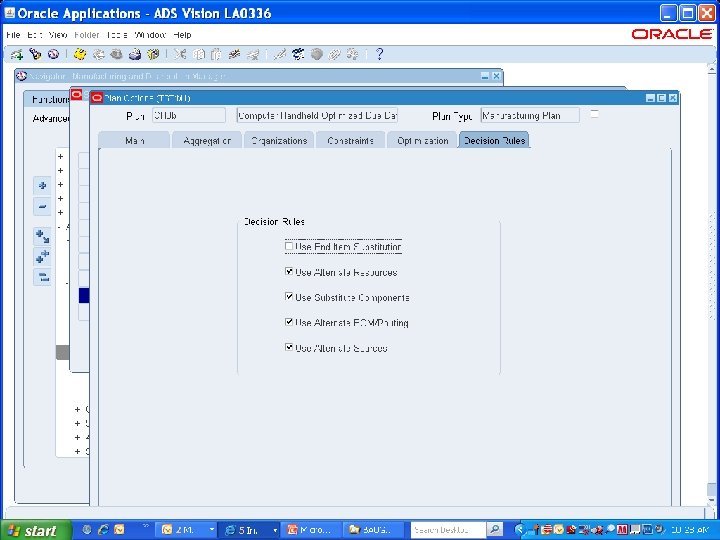The image size is (720, 540).
Task: Uncheck Use Alternate Resources
Action: pyautogui.click(x=289, y=271)
